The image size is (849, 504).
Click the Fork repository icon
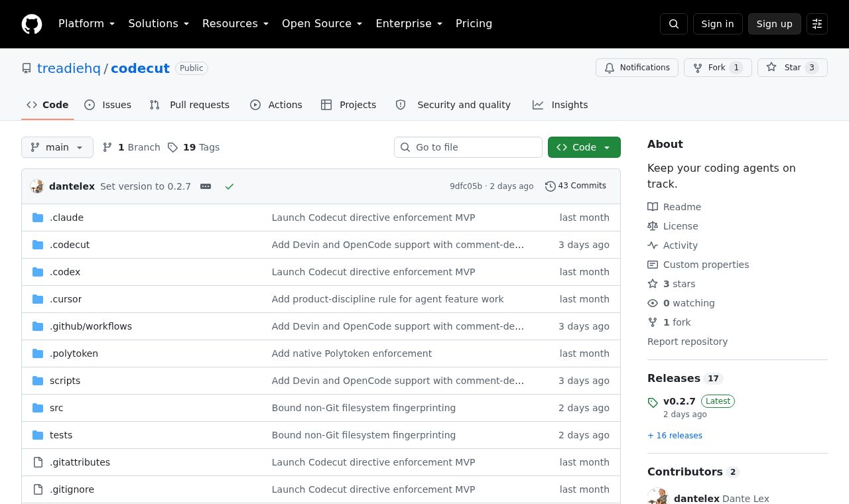click(718, 68)
